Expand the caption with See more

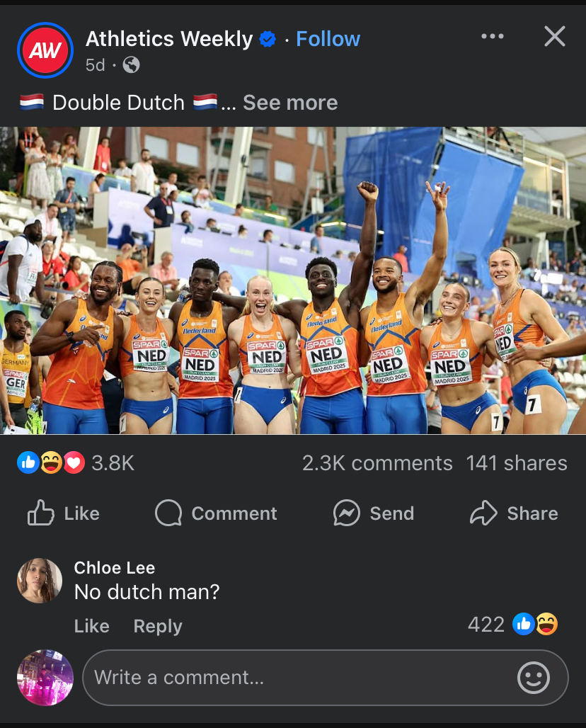[290, 103]
